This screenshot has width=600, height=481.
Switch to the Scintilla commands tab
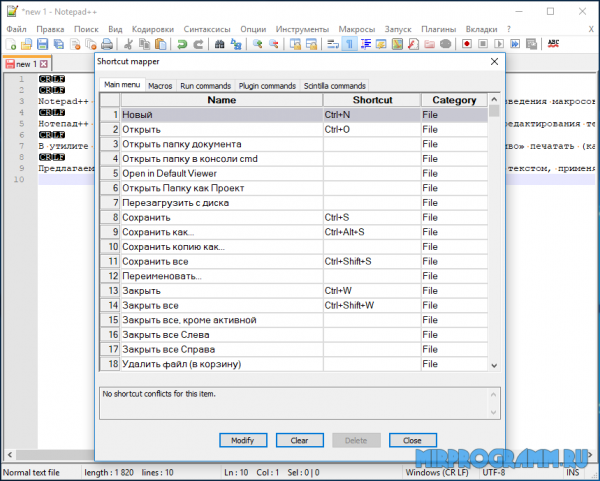pyautogui.click(x=335, y=86)
